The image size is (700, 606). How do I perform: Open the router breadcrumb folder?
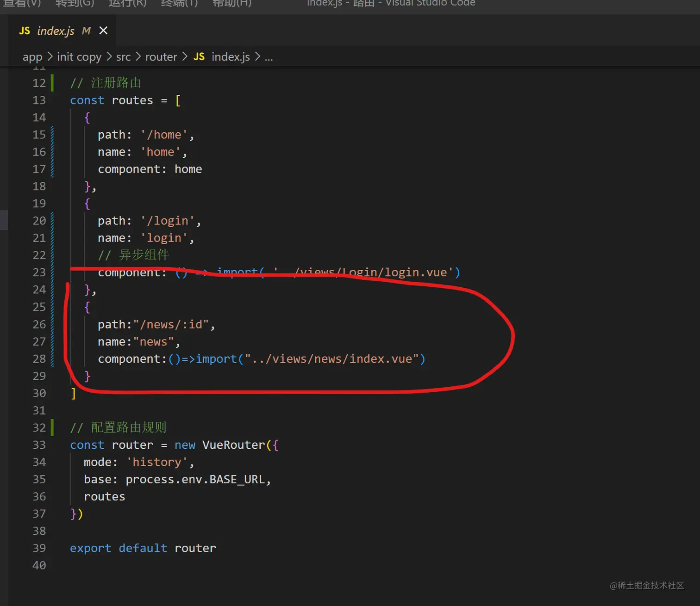tap(161, 57)
